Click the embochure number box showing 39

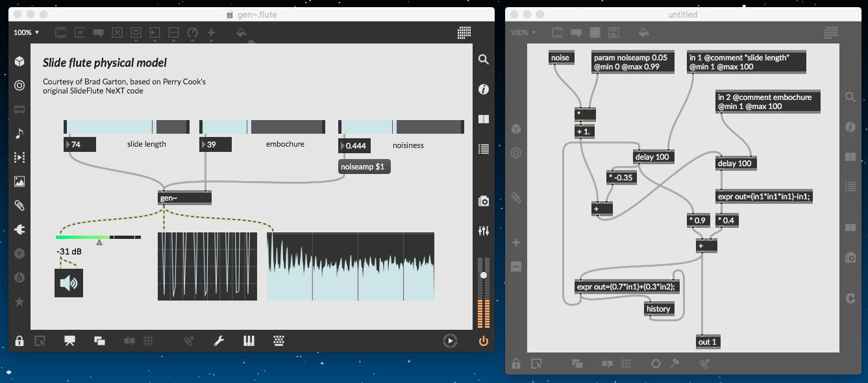point(216,144)
